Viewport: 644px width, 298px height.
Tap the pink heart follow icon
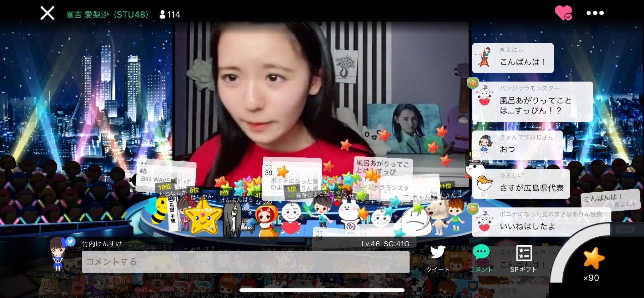[563, 13]
